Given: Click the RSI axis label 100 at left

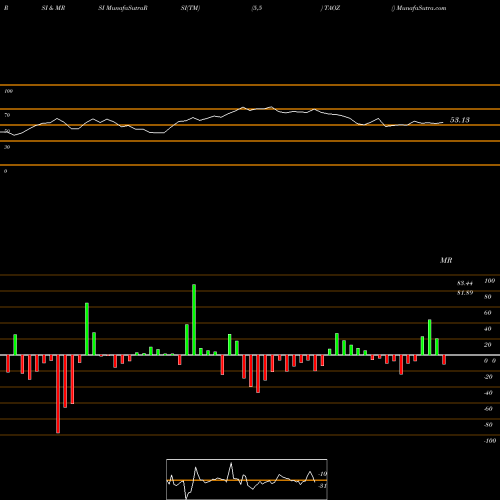Looking at the screenshot, I should coord(8,91).
